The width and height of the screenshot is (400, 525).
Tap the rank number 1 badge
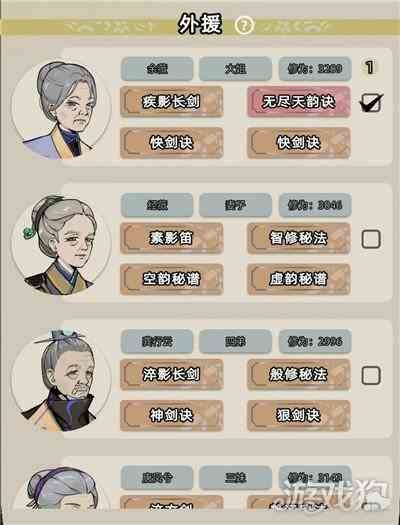click(370, 67)
